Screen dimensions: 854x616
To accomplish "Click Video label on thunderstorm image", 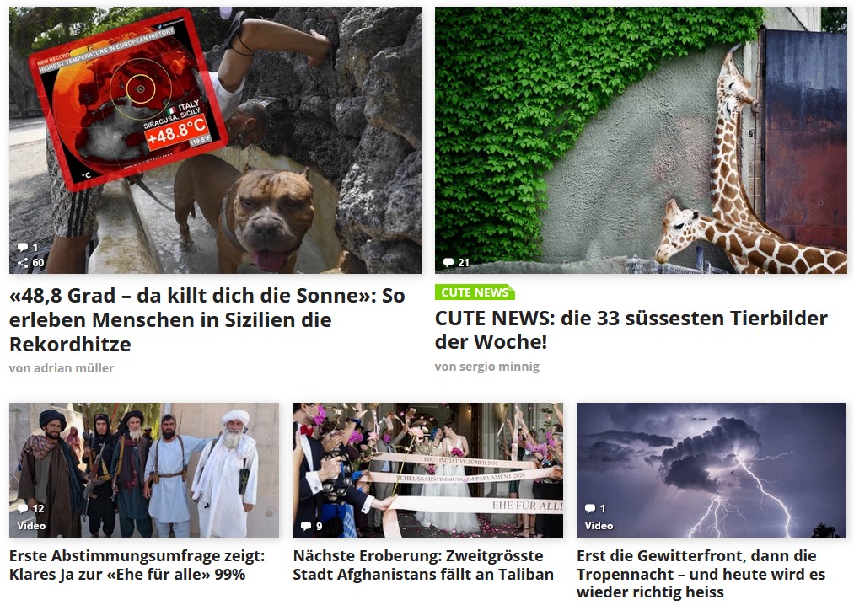I will click(599, 526).
